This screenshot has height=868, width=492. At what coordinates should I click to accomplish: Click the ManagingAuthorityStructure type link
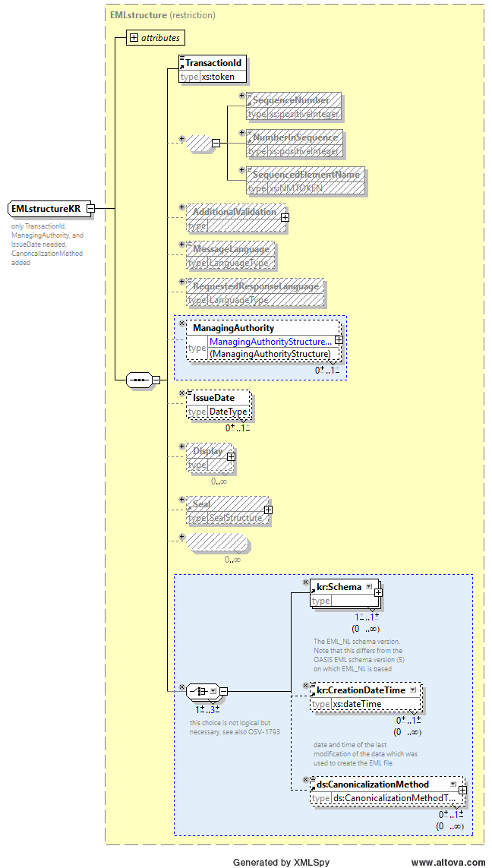coord(270,341)
